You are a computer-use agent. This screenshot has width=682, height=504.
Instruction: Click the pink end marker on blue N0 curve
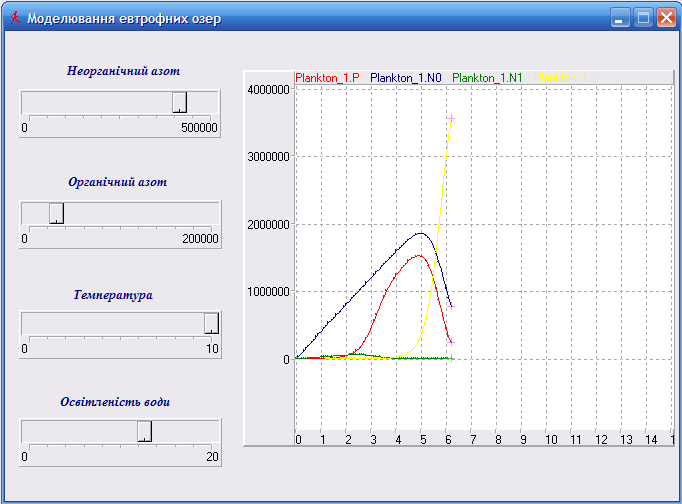(451, 307)
